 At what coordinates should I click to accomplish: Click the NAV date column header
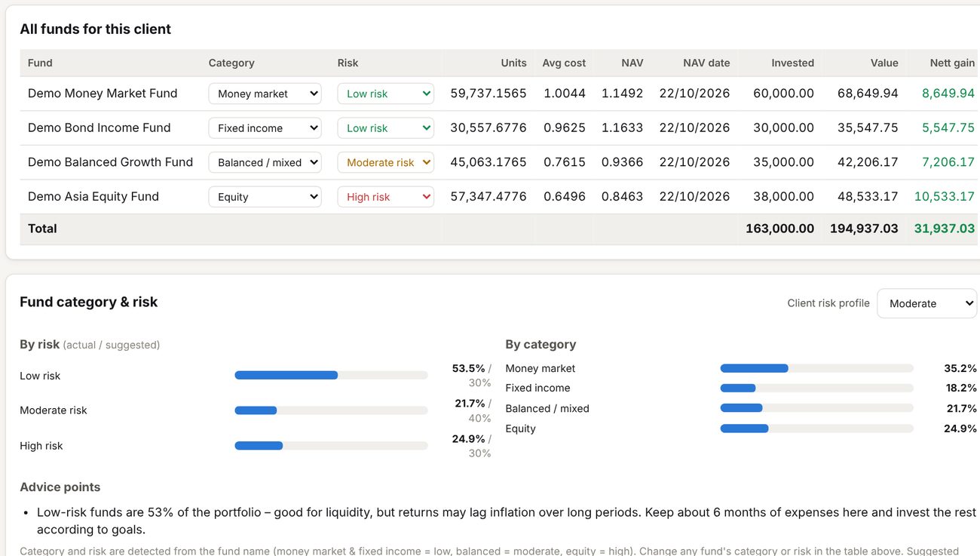pyautogui.click(x=706, y=63)
